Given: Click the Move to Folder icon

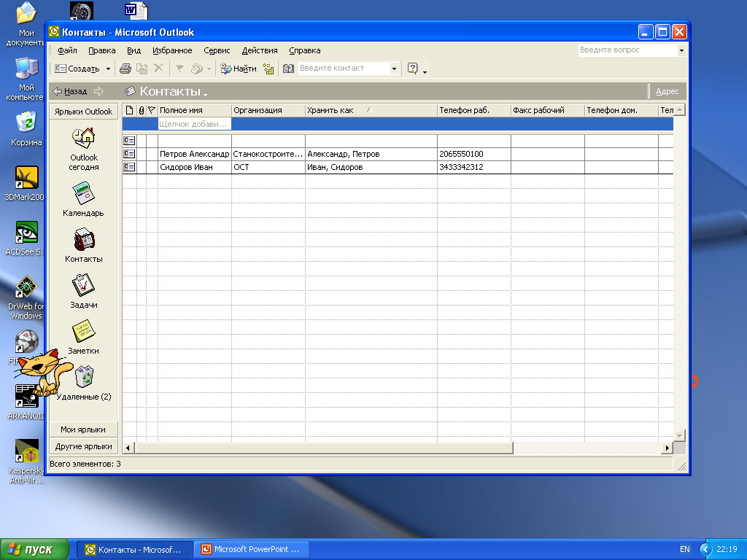Looking at the screenshot, I should coord(142,69).
